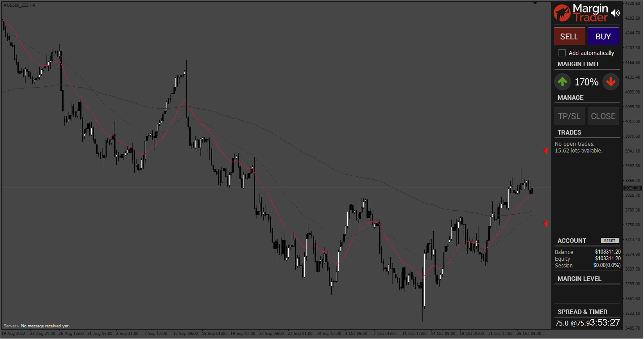Click the 3:53:27 candle timer
Image resolution: width=644 pixels, height=339 pixels.
click(x=605, y=322)
